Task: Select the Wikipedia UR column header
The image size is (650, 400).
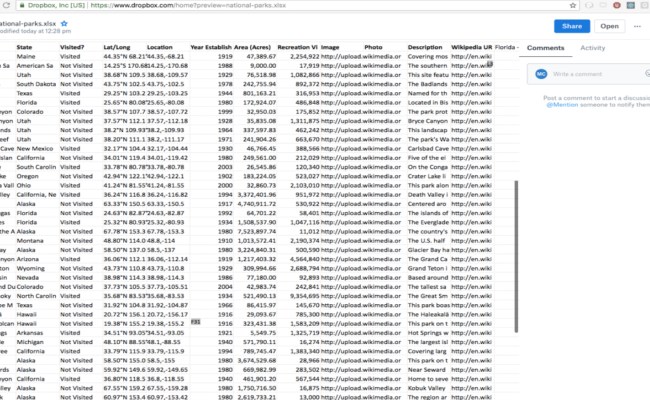Action: tap(471, 47)
